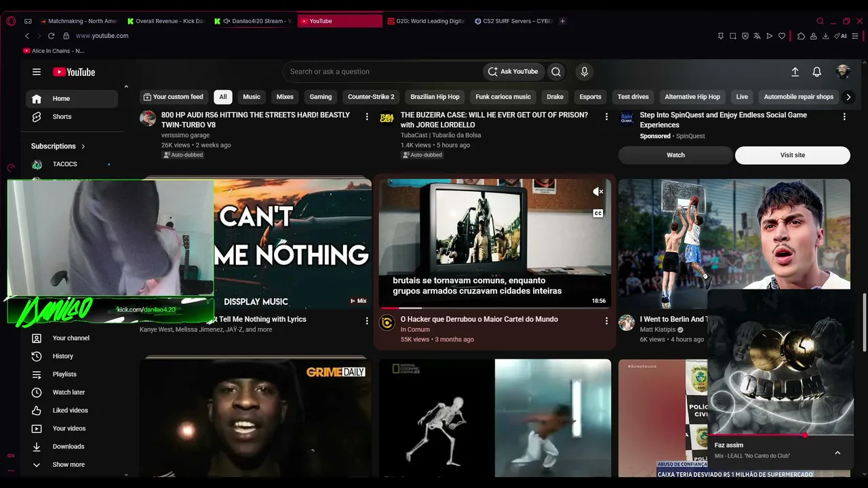Start voice search with the microphone icon

click(x=585, y=72)
